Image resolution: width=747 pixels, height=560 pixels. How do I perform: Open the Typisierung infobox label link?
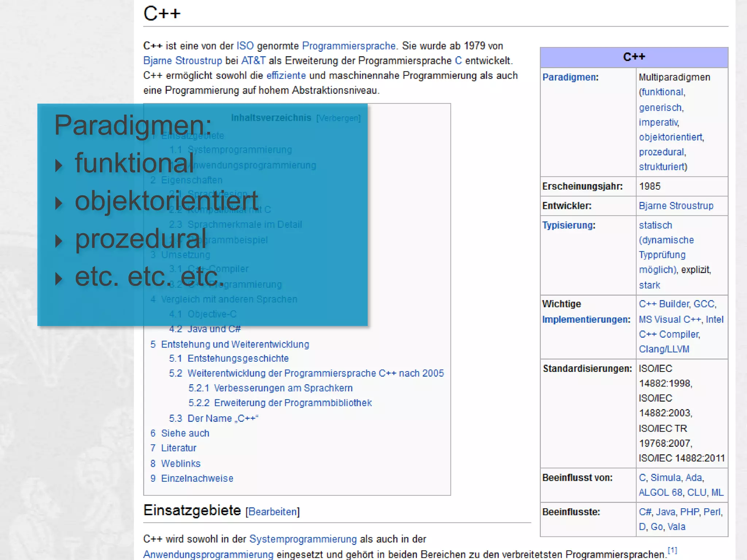tap(568, 225)
